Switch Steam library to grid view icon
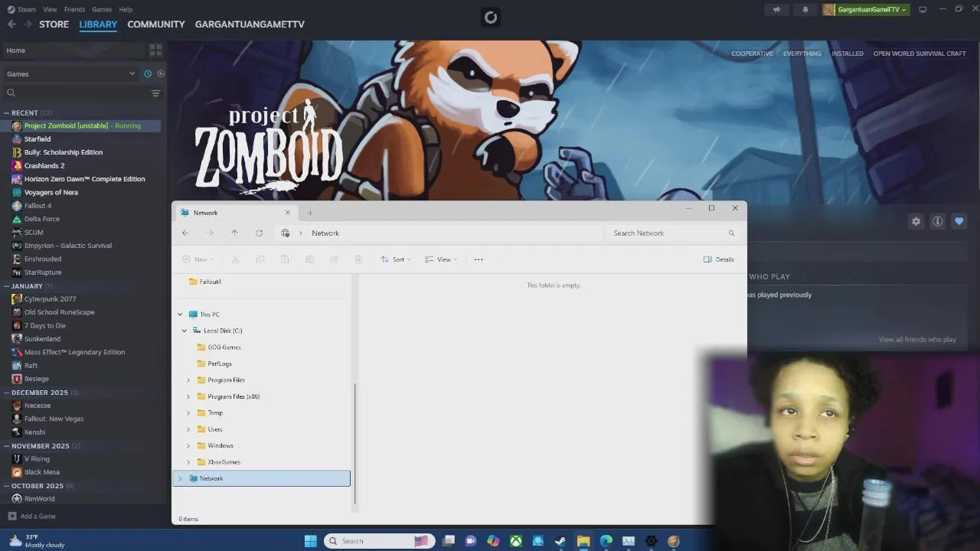The height and width of the screenshot is (551, 980). [x=155, y=51]
